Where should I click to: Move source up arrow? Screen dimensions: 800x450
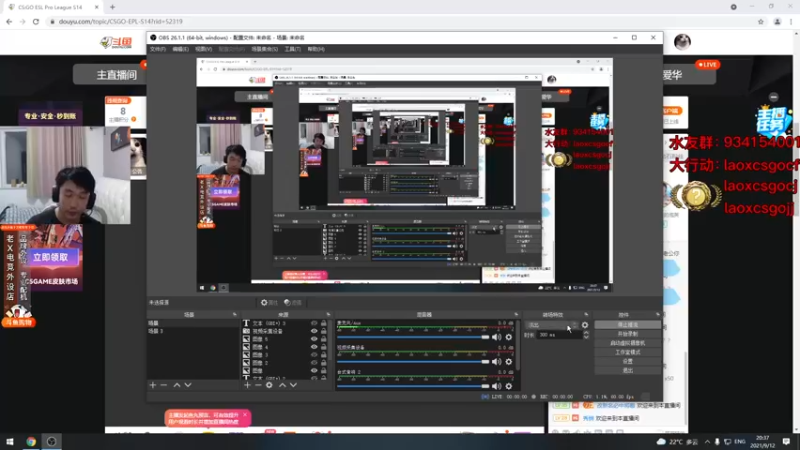coord(282,385)
